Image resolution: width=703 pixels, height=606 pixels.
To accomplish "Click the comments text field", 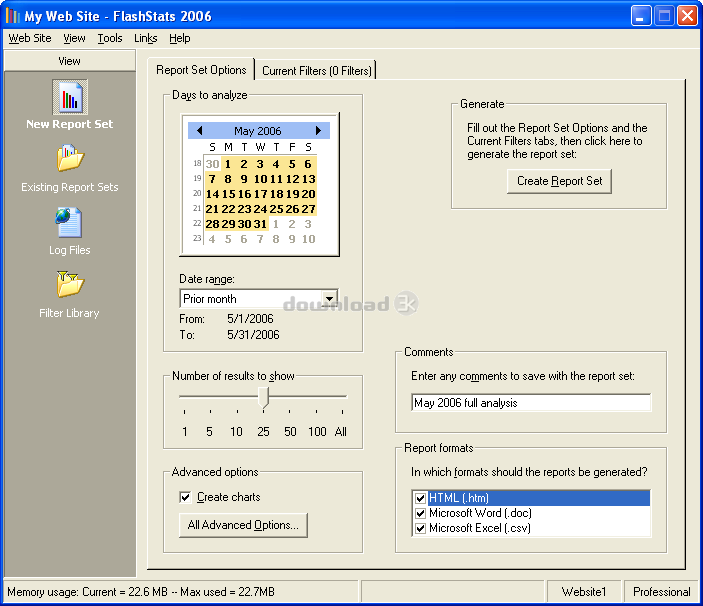I will point(531,403).
